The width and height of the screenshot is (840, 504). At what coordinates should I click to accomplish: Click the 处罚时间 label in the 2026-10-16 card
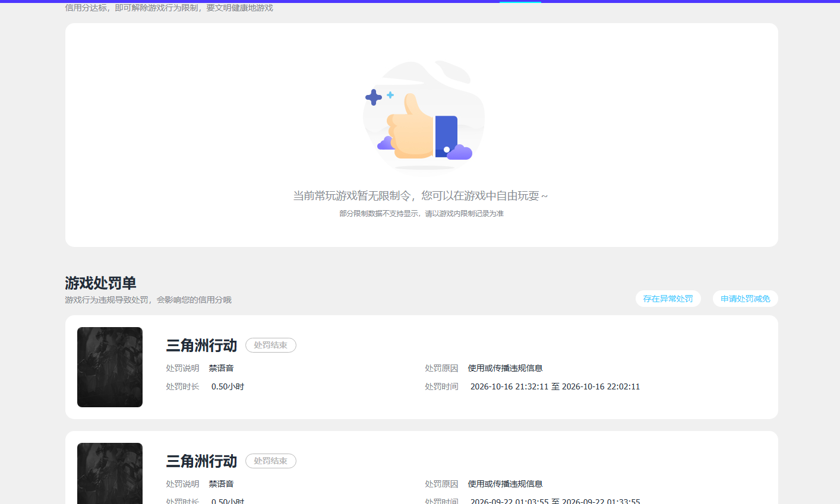(441, 386)
